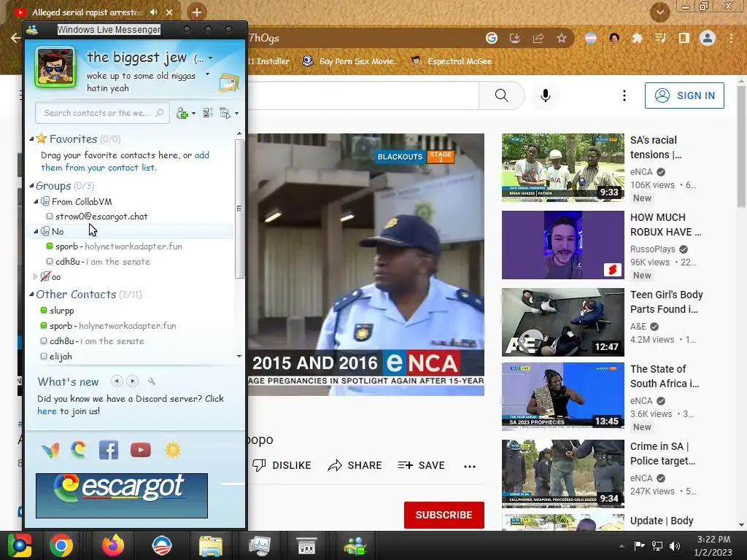Open the contact list layout icon in Messenger

(208, 113)
